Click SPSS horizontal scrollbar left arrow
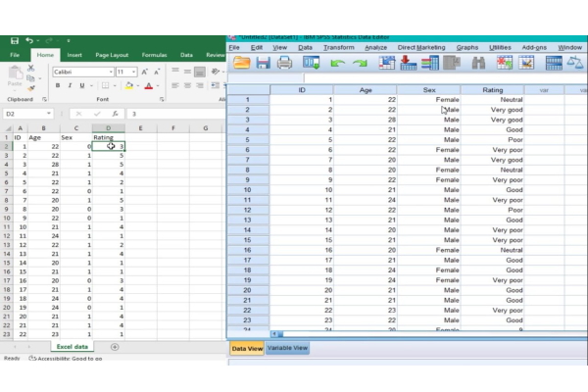 point(274,333)
